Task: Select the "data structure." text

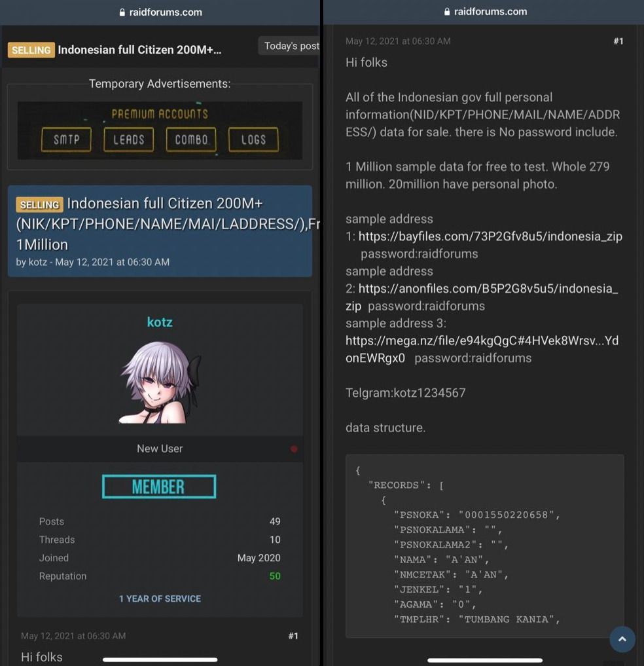Action: 385,428
